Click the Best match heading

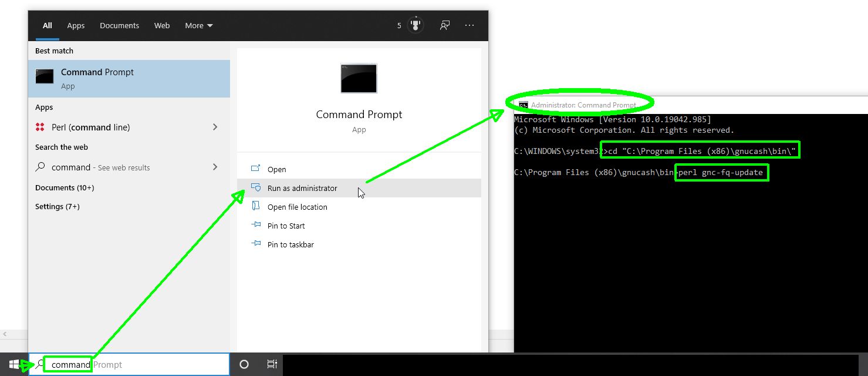(x=54, y=51)
